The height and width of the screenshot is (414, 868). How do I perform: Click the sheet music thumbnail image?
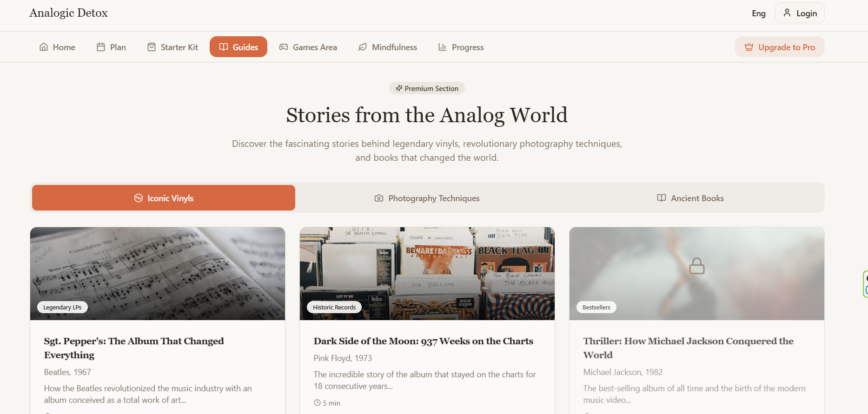pyautogui.click(x=158, y=274)
